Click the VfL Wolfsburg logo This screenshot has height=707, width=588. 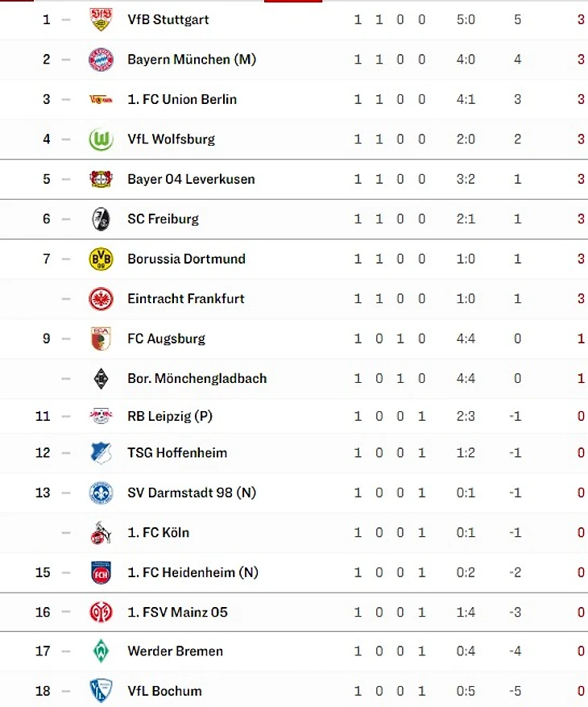pos(101,139)
